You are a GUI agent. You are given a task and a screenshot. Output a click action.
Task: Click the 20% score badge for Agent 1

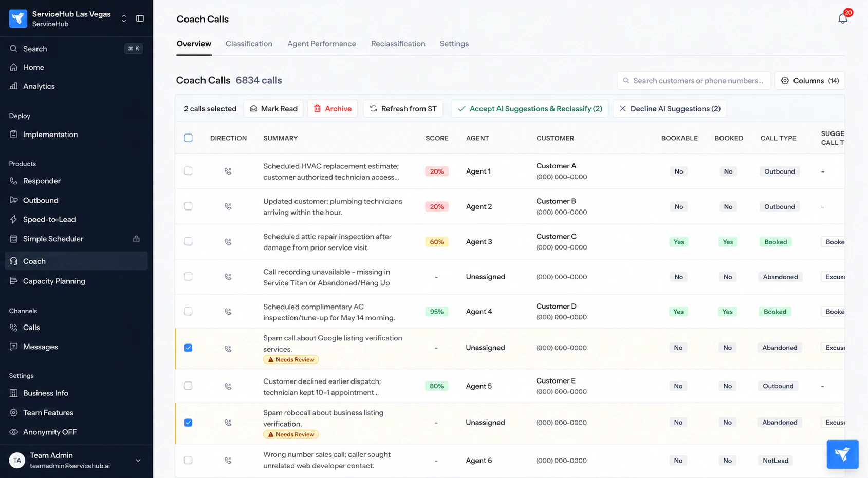coord(437,171)
